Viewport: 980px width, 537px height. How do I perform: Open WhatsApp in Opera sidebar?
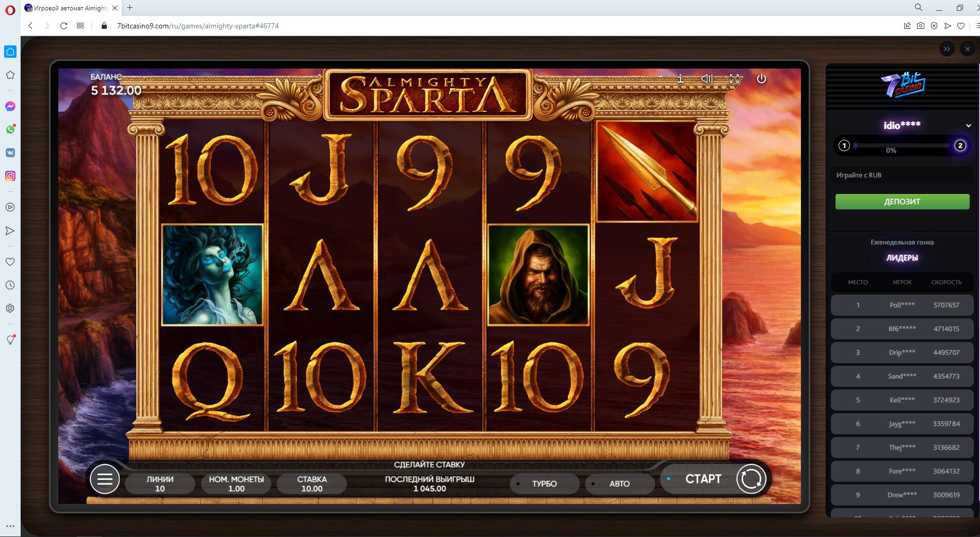(x=10, y=129)
